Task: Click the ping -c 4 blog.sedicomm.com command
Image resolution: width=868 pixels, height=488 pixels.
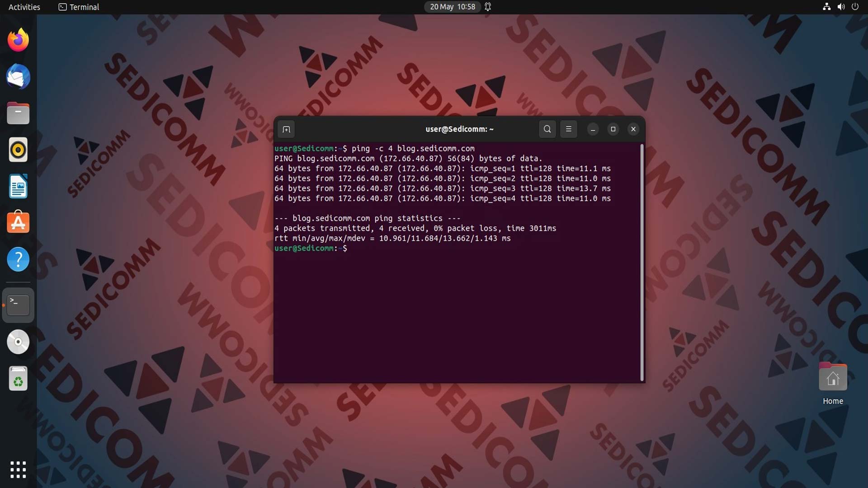Action: click(x=413, y=149)
